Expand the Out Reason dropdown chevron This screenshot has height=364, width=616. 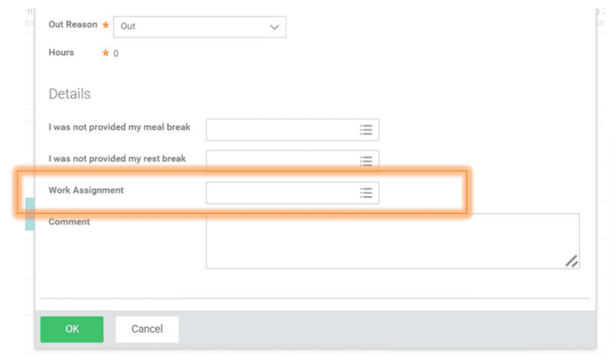(x=274, y=27)
